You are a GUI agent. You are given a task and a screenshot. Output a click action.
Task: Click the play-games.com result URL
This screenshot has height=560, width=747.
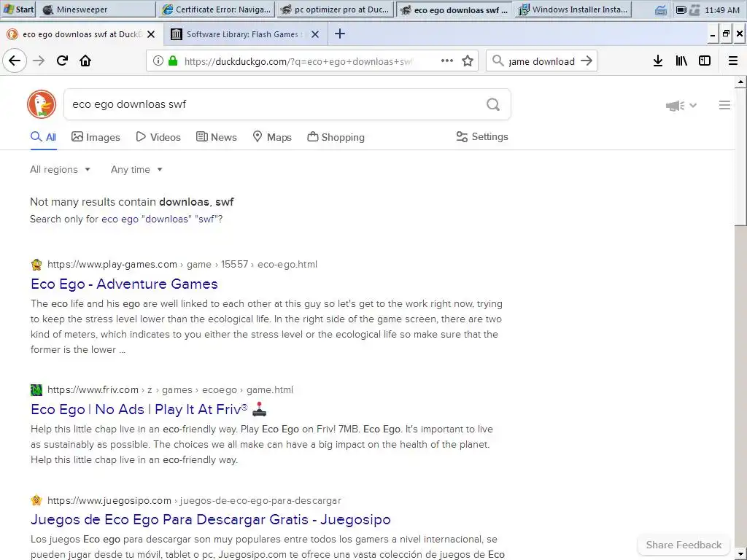[182, 264]
